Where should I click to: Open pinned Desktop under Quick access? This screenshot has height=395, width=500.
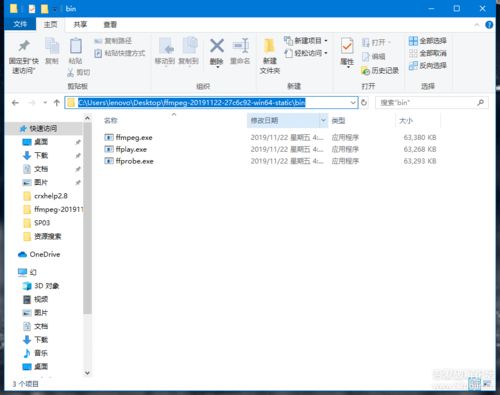click(x=35, y=142)
